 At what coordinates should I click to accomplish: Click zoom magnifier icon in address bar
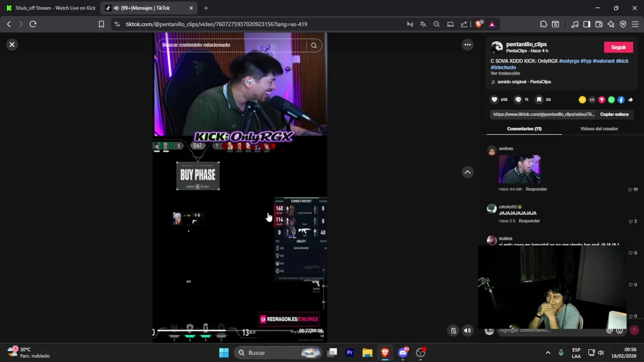436,24
